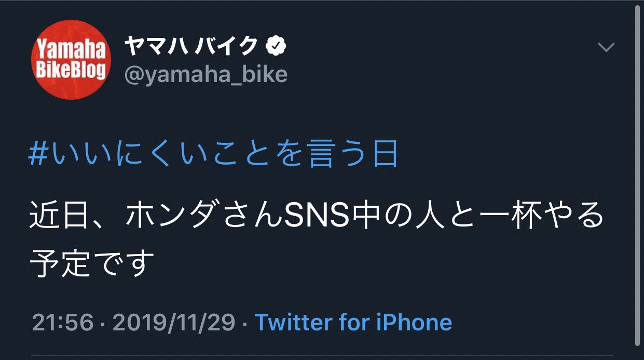The width and height of the screenshot is (644, 360).
Task: Open hashtag #いいにくいことを言う日
Action: (x=213, y=155)
